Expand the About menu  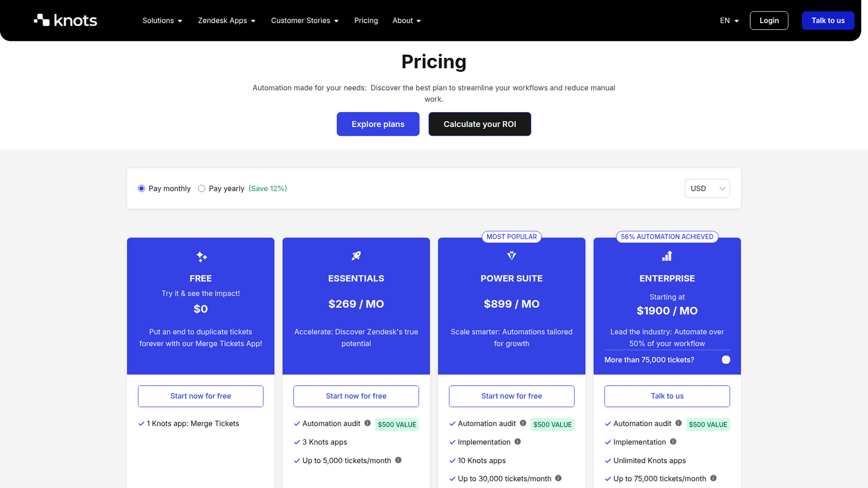pyautogui.click(x=407, y=21)
